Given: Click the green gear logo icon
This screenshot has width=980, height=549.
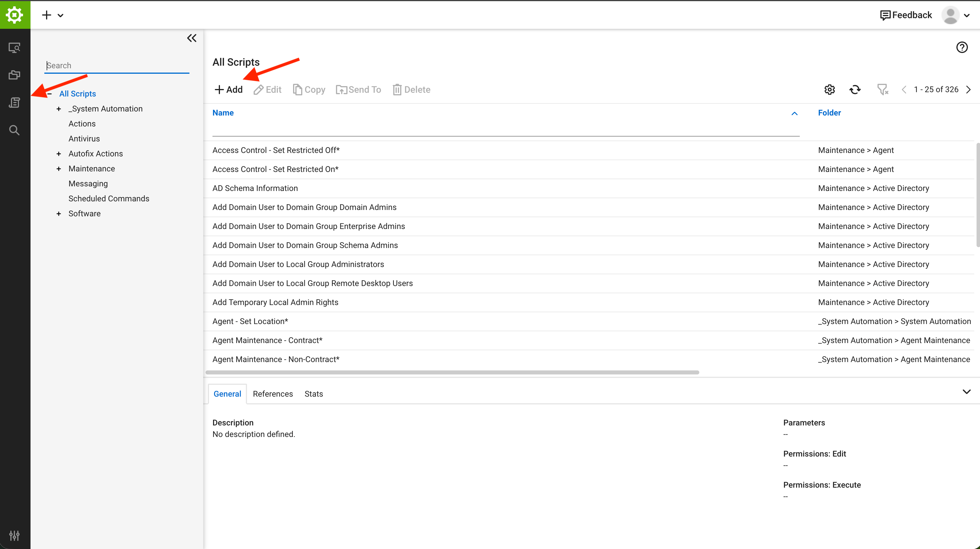Looking at the screenshot, I should (x=15, y=15).
